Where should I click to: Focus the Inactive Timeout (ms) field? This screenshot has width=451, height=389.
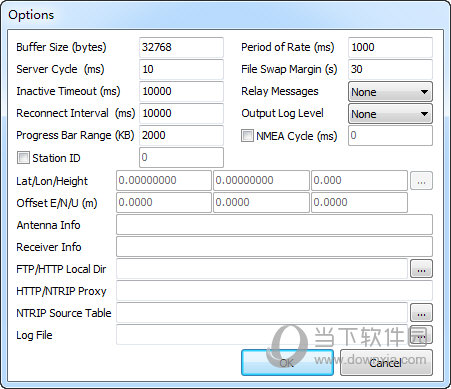[x=181, y=91]
